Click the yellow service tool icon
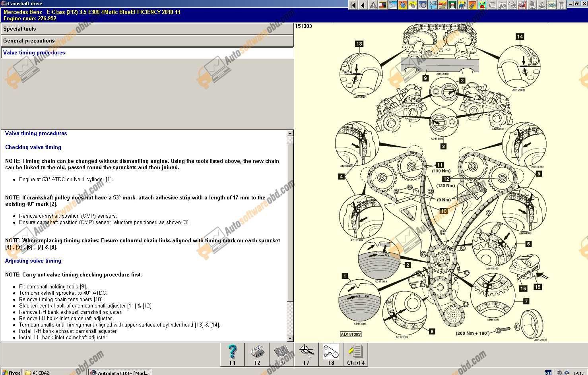The width and height of the screenshot is (588, 375). (x=413, y=5)
